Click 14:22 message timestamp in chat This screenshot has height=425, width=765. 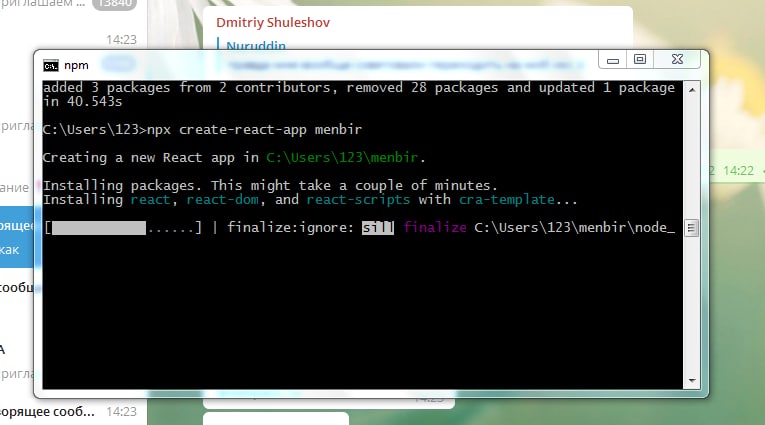(738, 171)
